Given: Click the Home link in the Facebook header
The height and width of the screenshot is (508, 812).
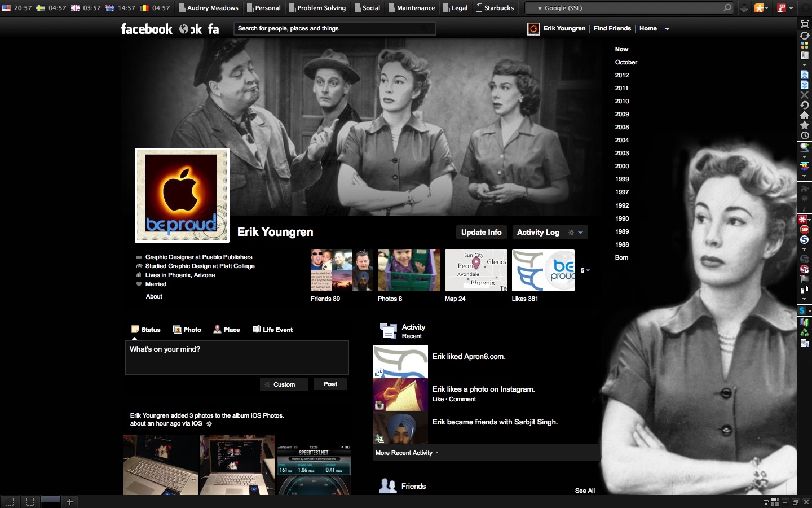Looking at the screenshot, I should point(648,28).
